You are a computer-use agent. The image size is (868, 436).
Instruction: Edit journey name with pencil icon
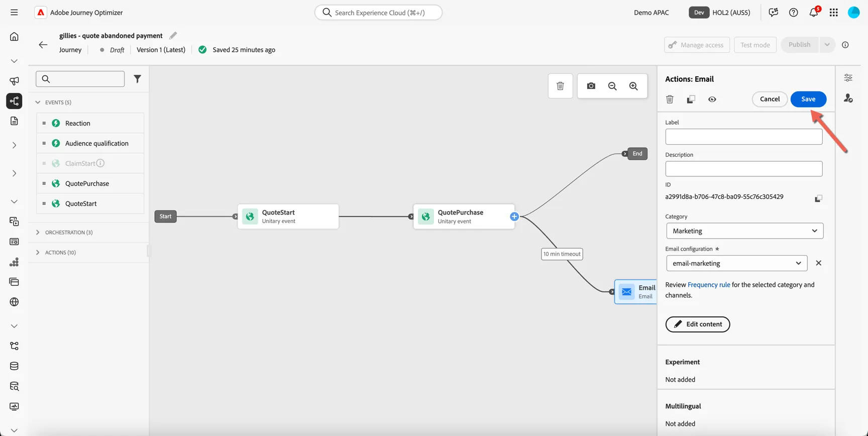point(173,36)
